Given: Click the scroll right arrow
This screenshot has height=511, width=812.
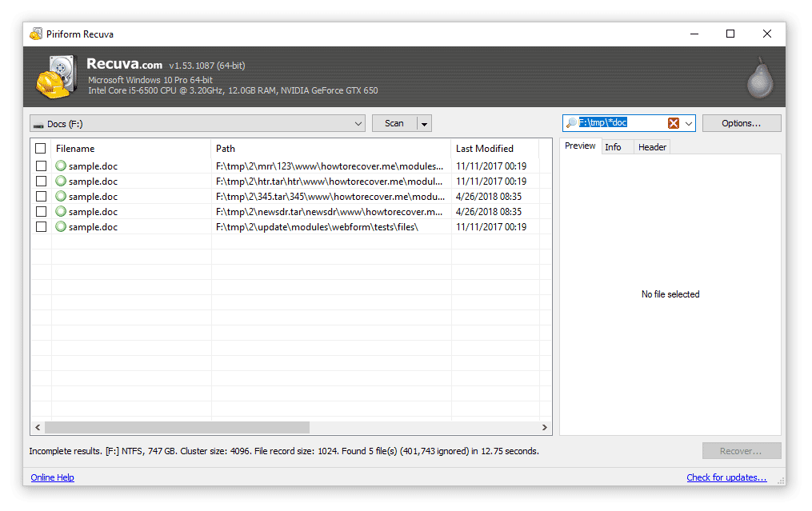Looking at the screenshot, I should click(544, 428).
